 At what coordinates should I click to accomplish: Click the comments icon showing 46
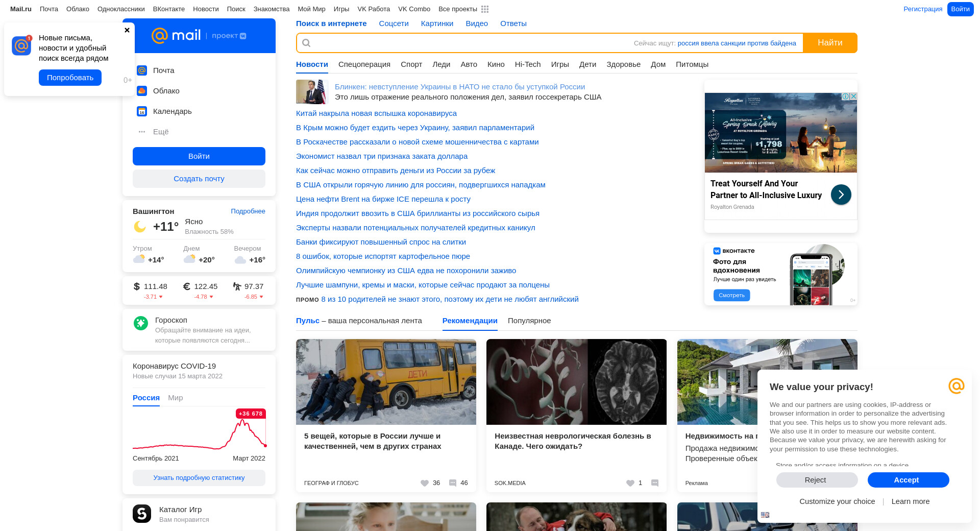(453, 483)
